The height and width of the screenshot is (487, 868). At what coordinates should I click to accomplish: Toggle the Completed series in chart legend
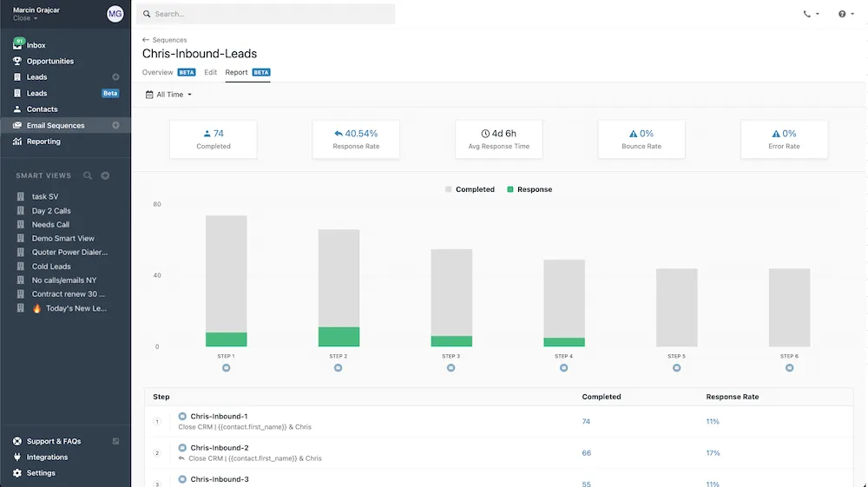click(470, 189)
